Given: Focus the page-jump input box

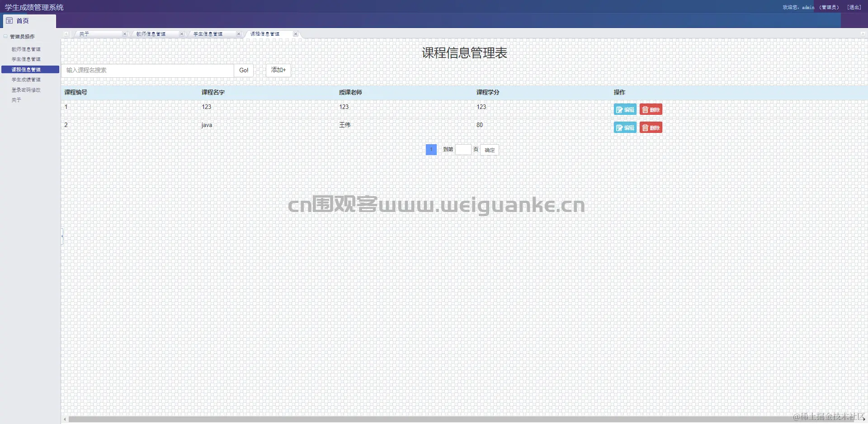Looking at the screenshot, I should coord(463,150).
